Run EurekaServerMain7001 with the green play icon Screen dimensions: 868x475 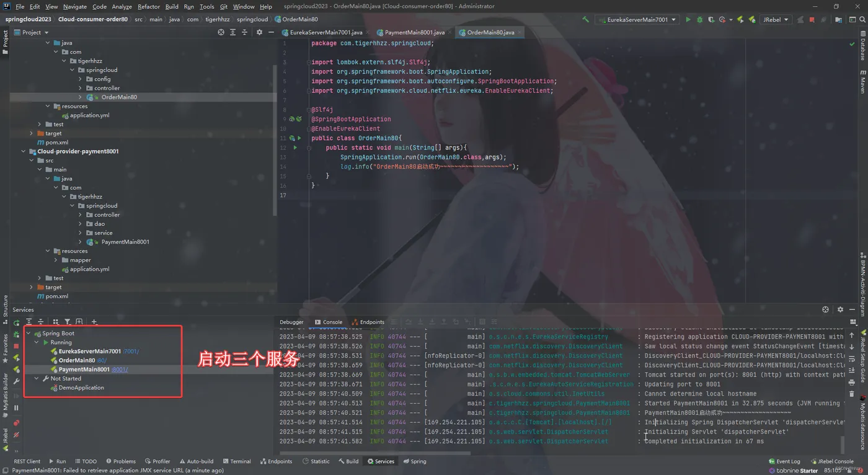coord(688,19)
